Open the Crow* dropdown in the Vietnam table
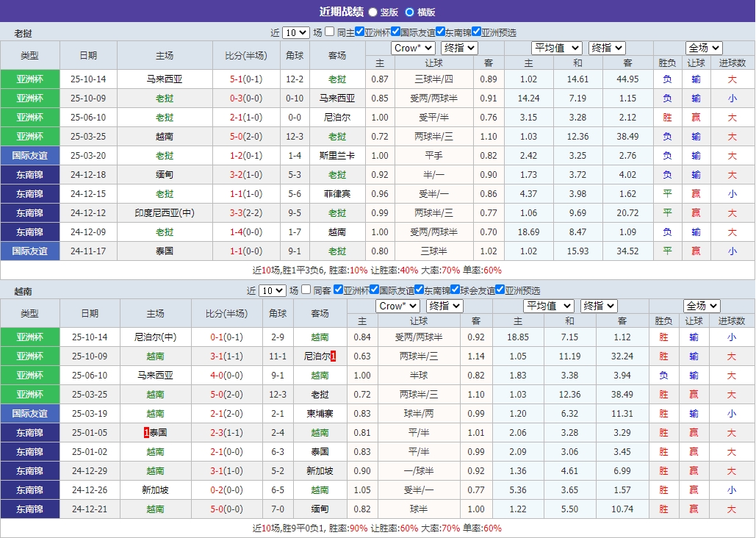The image size is (756, 538). pyautogui.click(x=397, y=305)
